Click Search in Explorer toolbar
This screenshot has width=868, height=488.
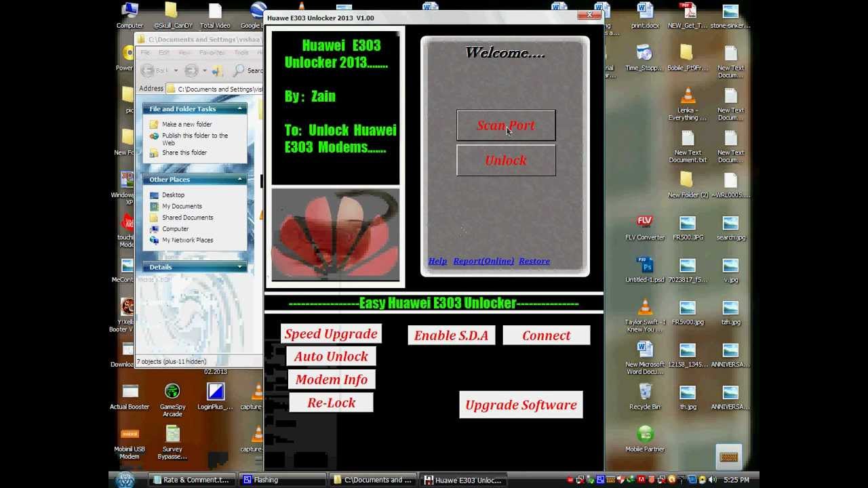pyautogui.click(x=248, y=70)
